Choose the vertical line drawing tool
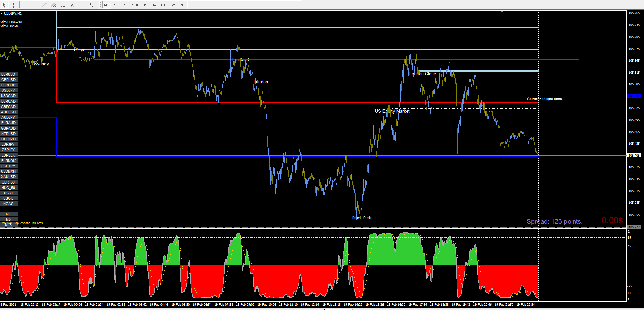 click(x=25, y=5)
